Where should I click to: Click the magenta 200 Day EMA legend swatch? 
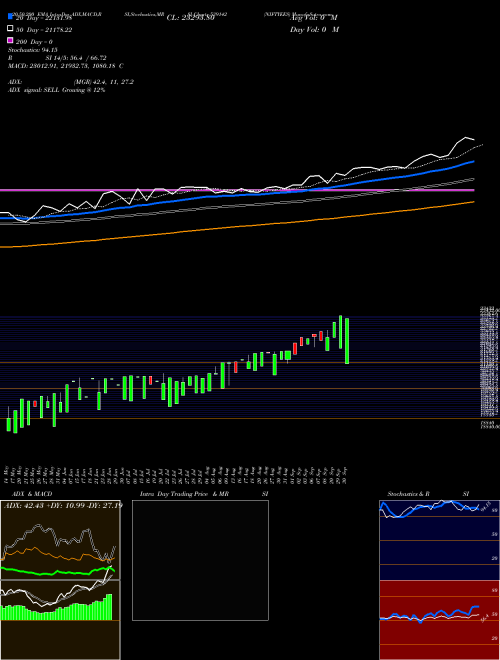coord(11,41)
